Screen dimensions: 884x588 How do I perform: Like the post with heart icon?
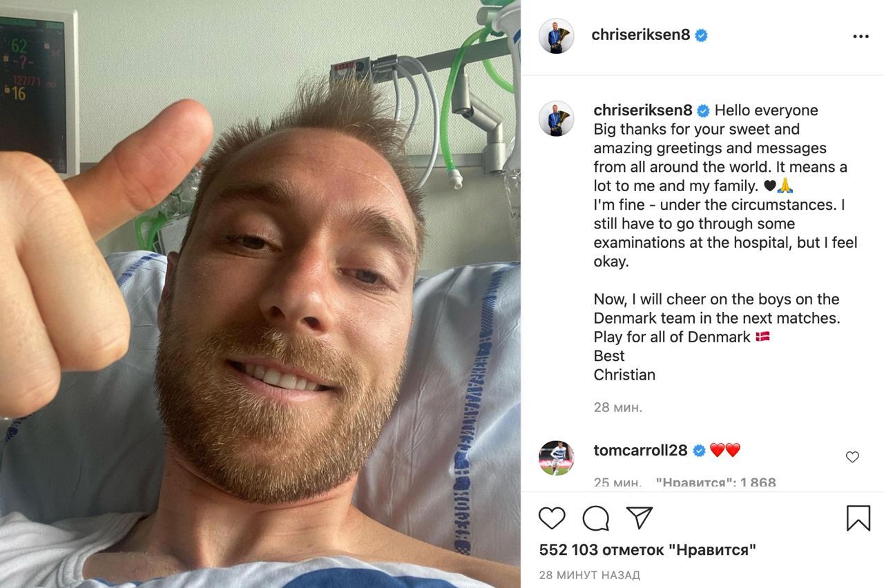[552, 518]
